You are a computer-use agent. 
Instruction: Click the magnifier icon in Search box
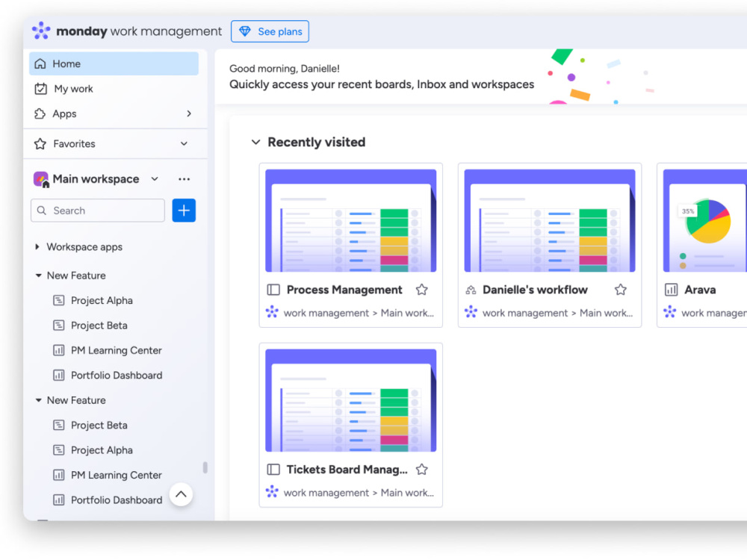tap(42, 211)
